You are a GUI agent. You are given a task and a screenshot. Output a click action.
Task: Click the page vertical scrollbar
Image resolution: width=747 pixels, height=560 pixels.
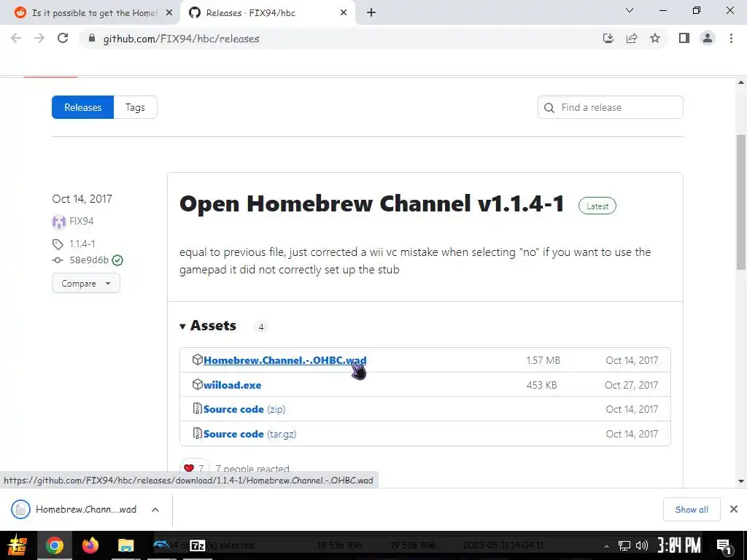pyautogui.click(x=741, y=203)
